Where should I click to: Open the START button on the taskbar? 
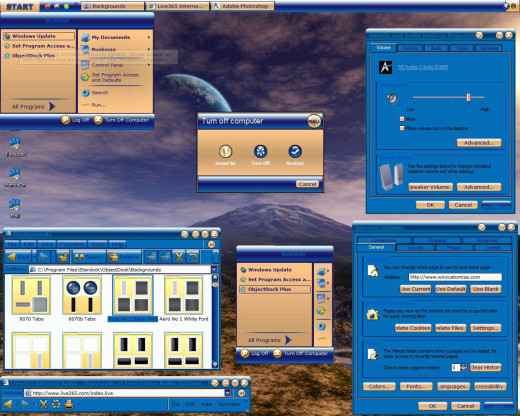coord(20,6)
